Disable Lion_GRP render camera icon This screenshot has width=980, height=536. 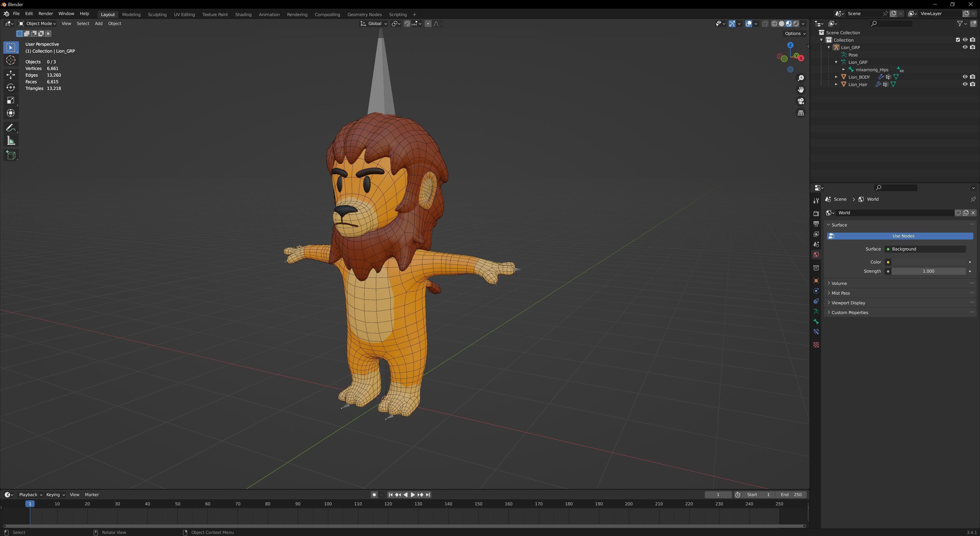coord(972,47)
